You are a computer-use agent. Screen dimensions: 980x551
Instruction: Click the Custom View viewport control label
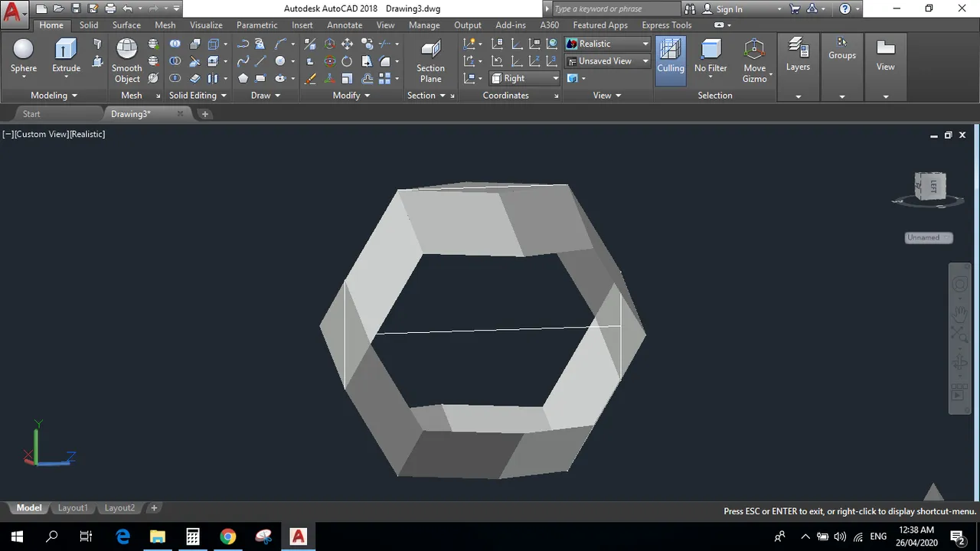click(42, 134)
